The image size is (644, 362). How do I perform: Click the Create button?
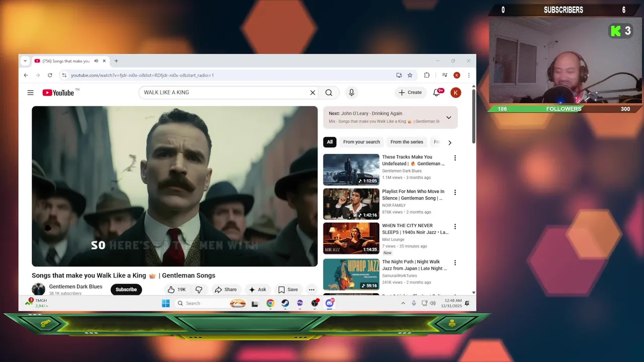point(410,93)
